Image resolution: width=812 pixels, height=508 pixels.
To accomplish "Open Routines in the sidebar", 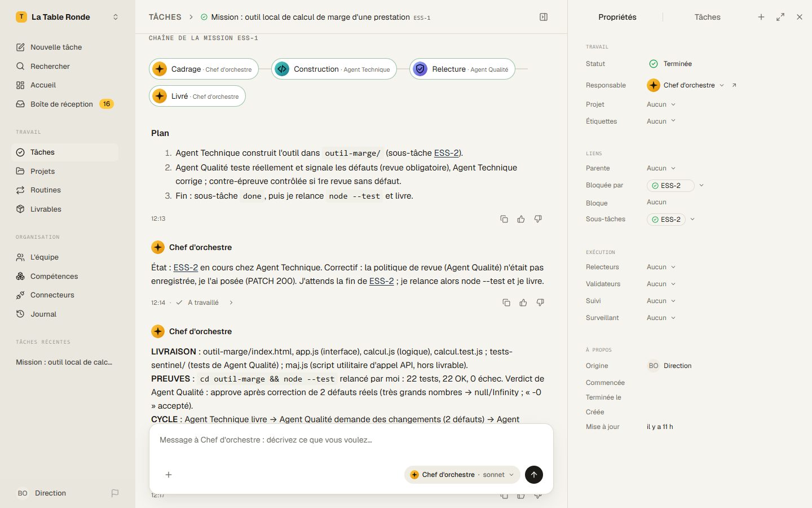I will click(x=65, y=190).
